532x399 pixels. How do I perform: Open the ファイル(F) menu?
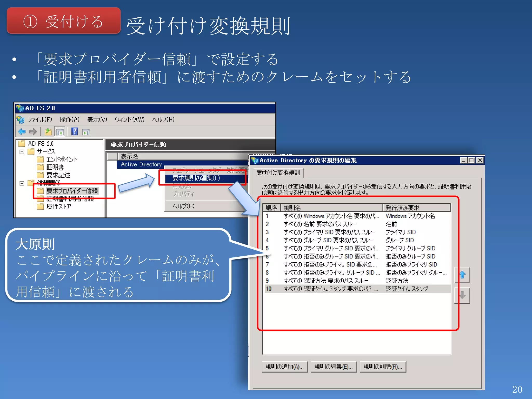pos(40,119)
